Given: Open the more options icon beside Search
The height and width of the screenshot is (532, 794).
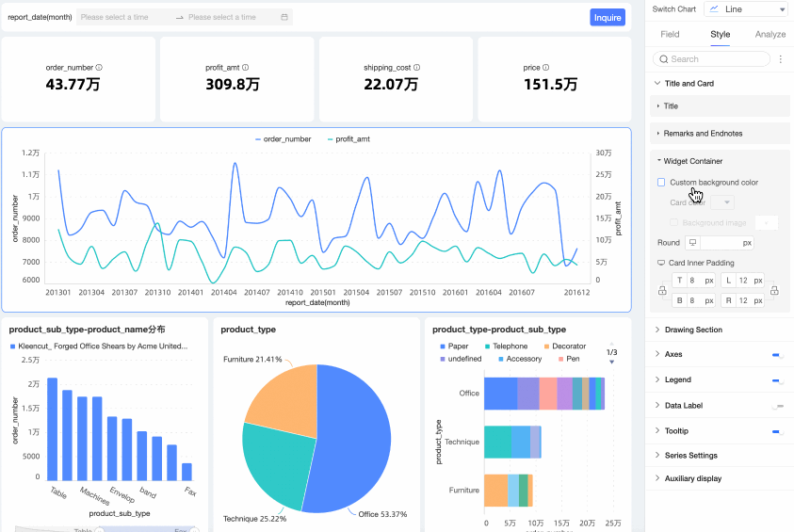Looking at the screenshot, I should pyautogui.click(x=780, y=59).
